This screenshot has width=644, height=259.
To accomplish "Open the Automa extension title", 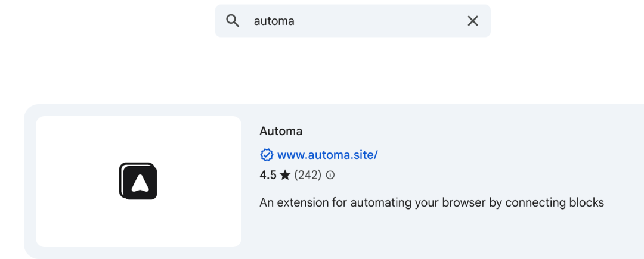I will point(281,131).
